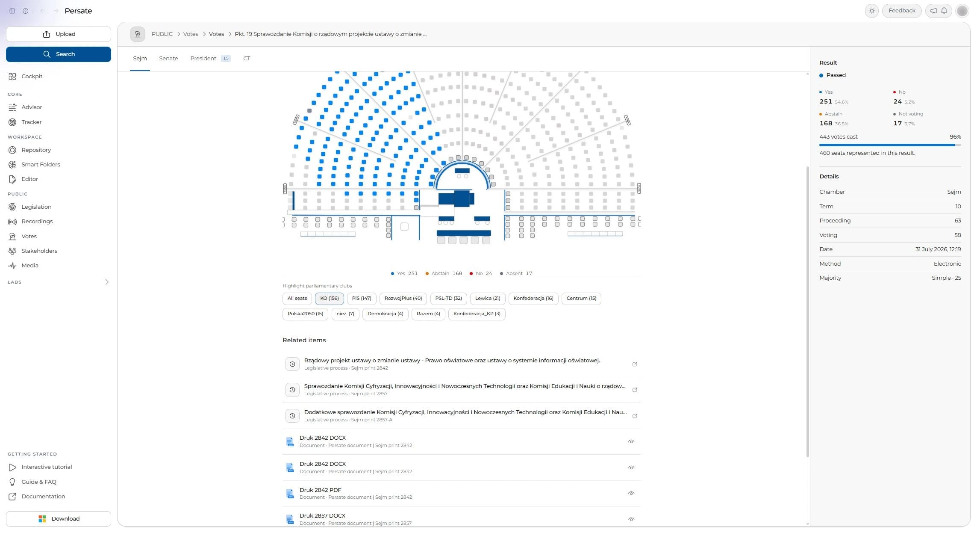Open the Feedback button
Screen dimensions: 980x536
pyautogui.click(x=902, y=11)
